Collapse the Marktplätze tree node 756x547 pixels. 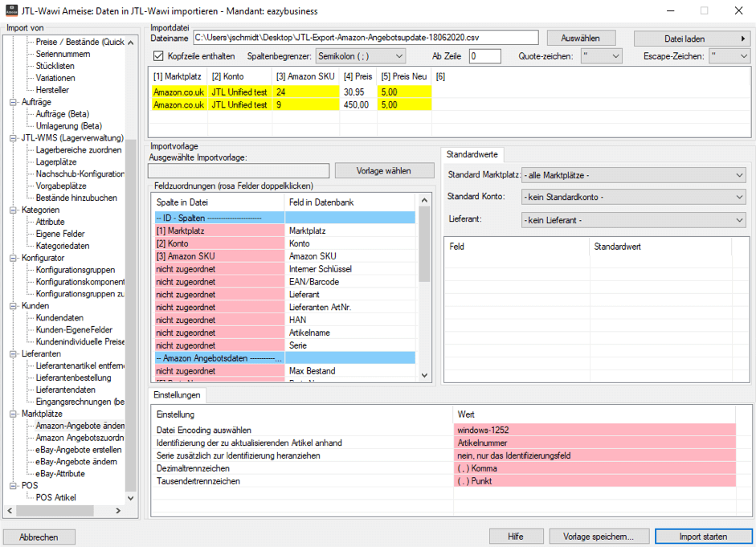[13, 414]
